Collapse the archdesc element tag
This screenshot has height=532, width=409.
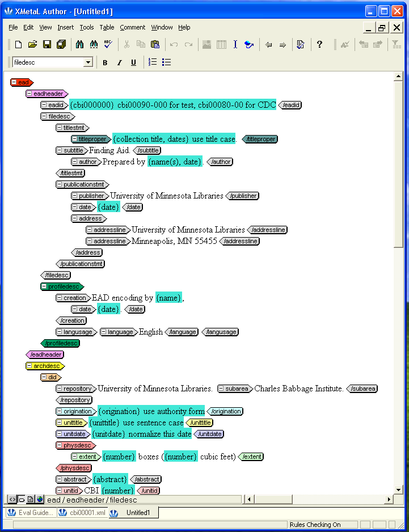pyautogui.click(x=29, y=366)
